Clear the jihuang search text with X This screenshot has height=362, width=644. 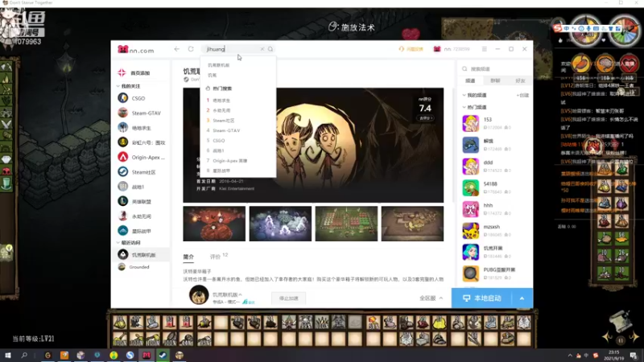click(x=262, y=49)
